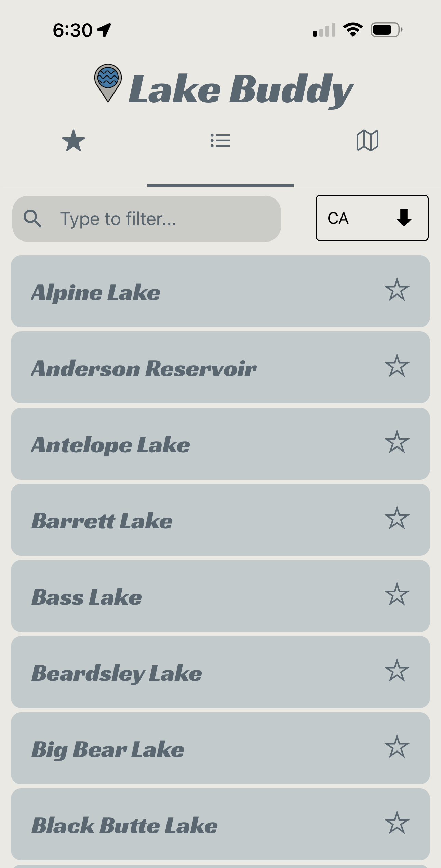Open the map view tab
The width and height of the screenshot is (441, 868).
coord(367,140)
